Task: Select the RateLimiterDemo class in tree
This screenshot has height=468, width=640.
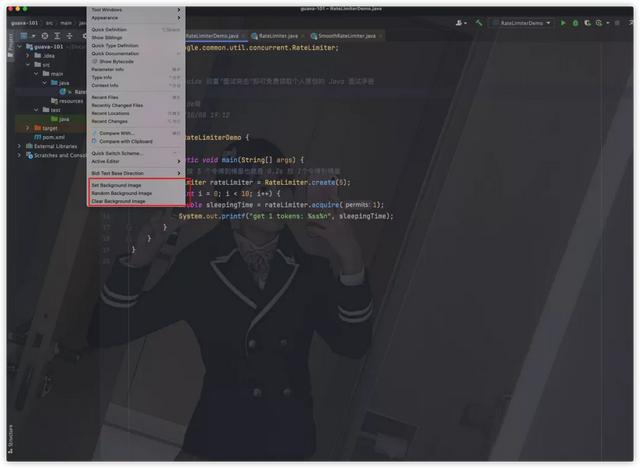Action: point(73,92)
